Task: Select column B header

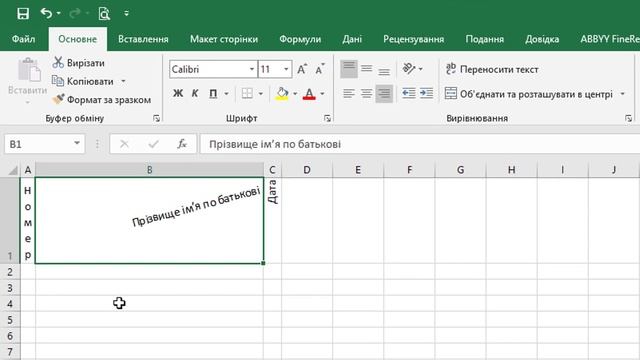Action: coord(150,170)
